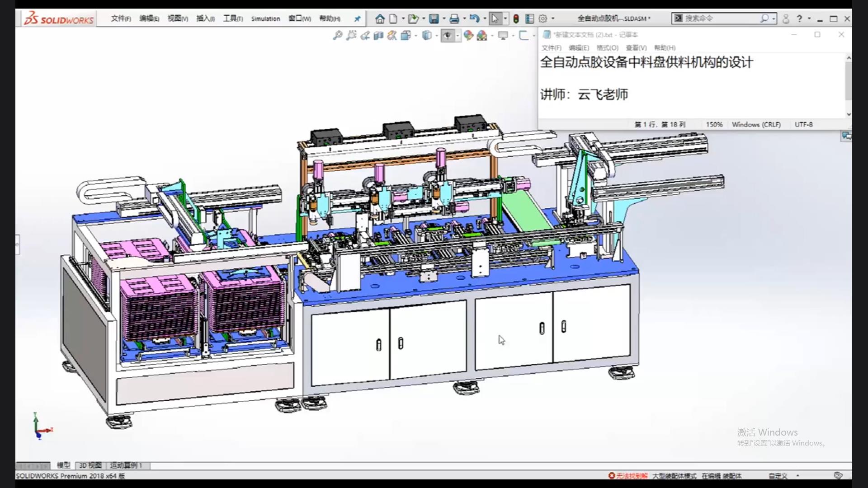Create a new document with New icon
This screenshot has height=488, width=868.
[x=393, y=19]
